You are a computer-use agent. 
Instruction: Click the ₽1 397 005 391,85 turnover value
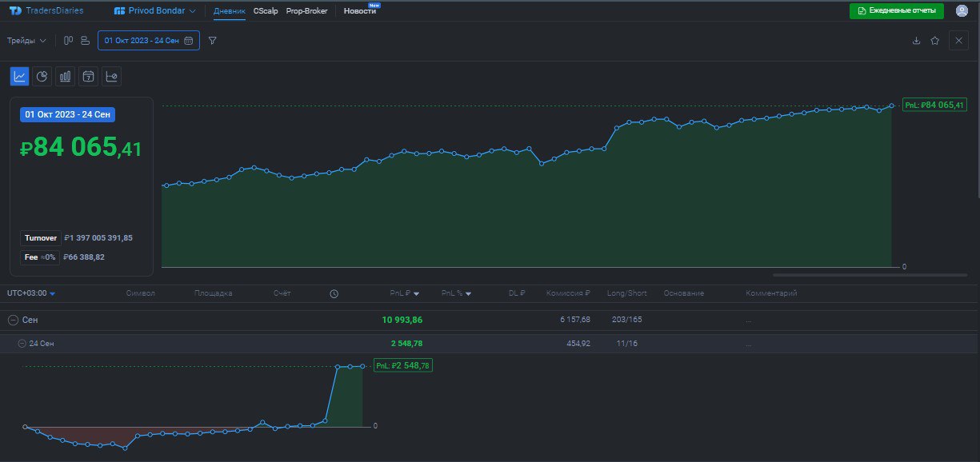click(x=98, y=238)
